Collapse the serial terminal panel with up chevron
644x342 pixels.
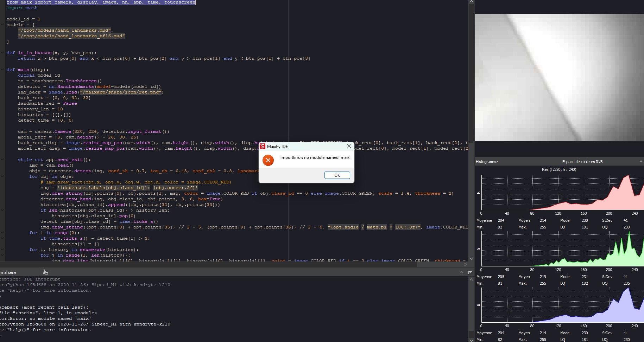462,272
